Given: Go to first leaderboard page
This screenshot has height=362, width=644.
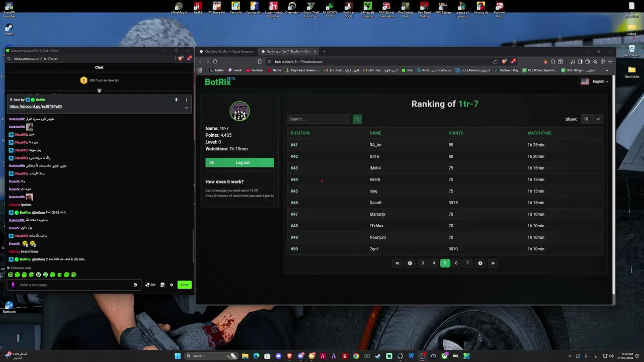Looking at the screenshot, I should point(397,263).
